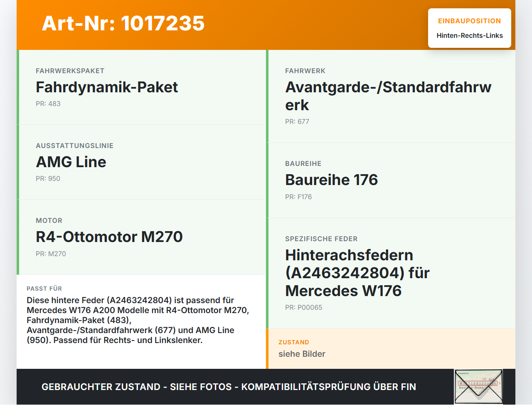Click the 'PR: 950' code
The height and width of the screenshot is (405, 532).
pos(48,179)
